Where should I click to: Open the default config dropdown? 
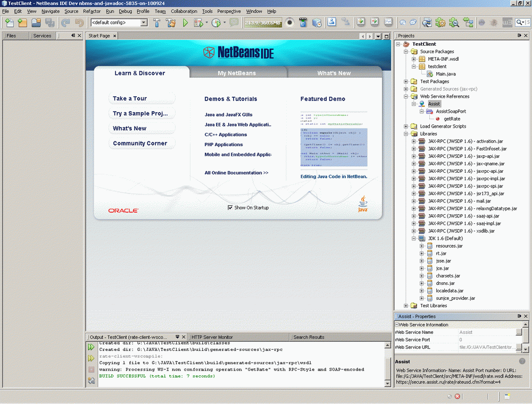point(144,23)
